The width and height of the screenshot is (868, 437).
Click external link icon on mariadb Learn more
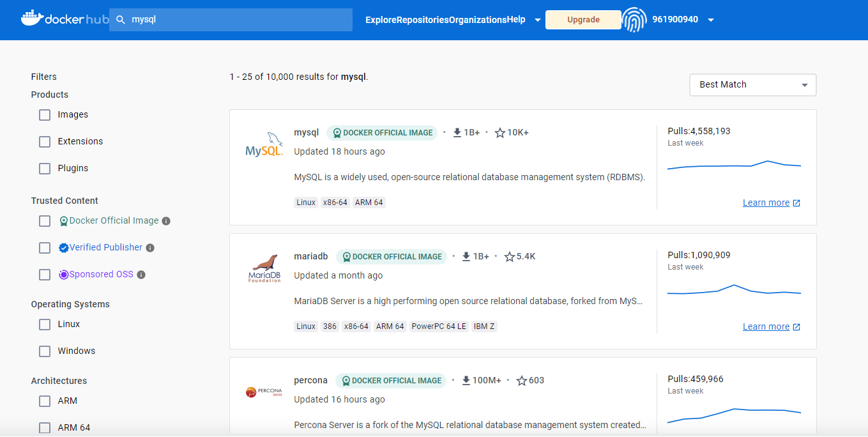click(x=796, y=327)
